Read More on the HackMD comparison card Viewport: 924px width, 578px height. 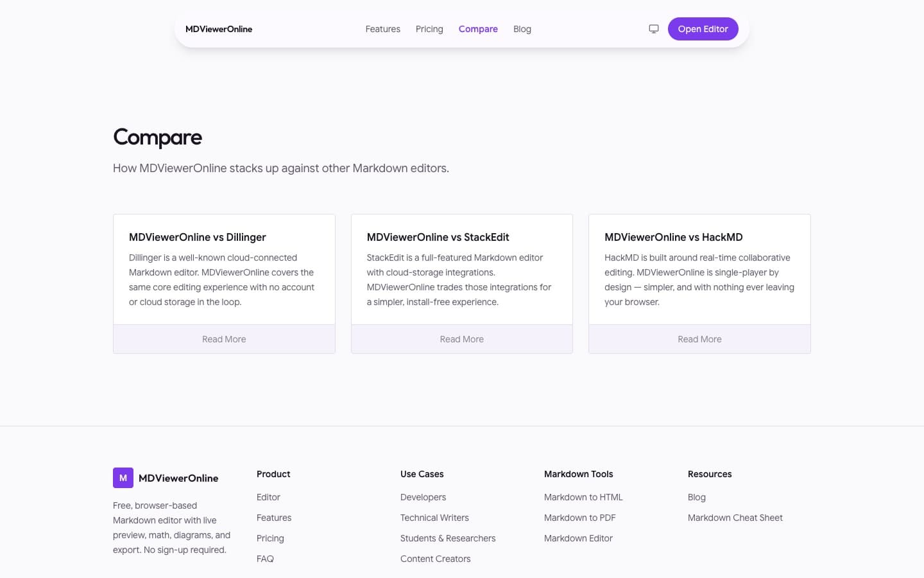tap(699, 339)
